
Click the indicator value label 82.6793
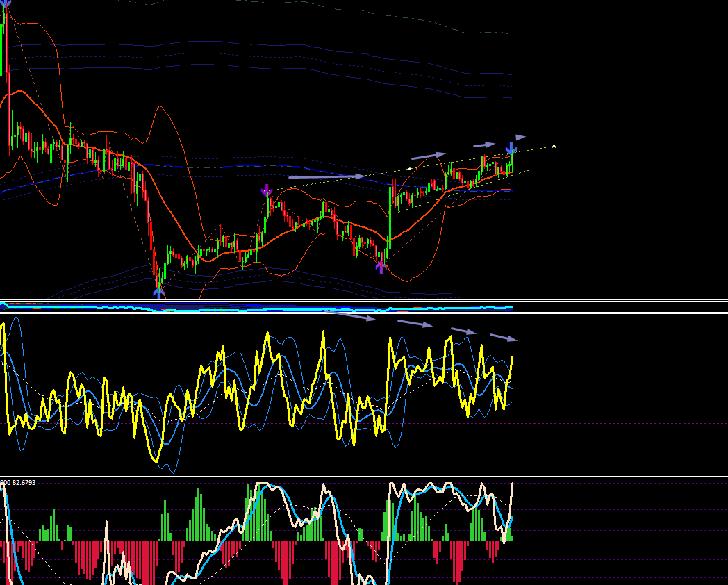tap(24, 482)
